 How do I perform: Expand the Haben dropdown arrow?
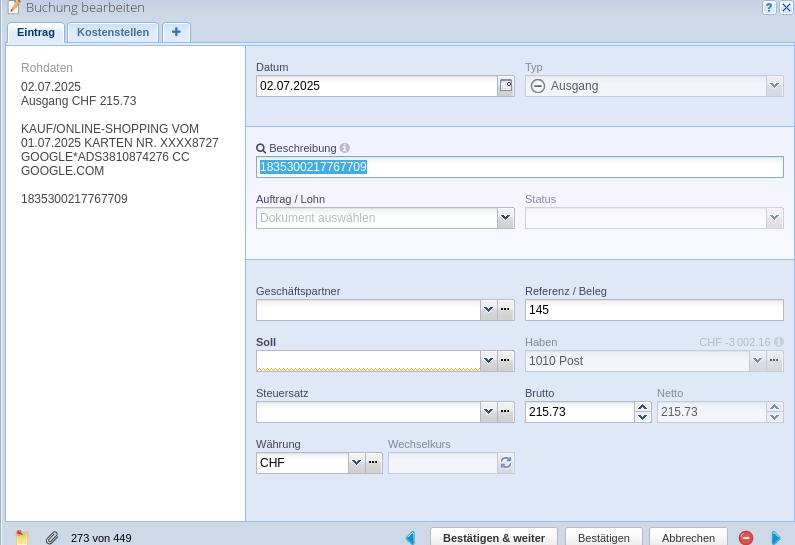tap(757, 361)
